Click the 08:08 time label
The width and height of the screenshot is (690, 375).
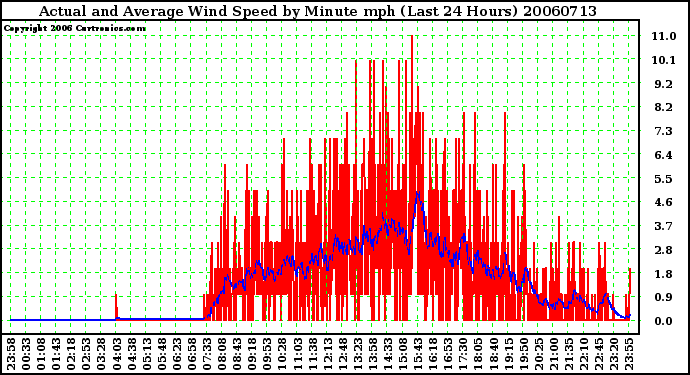222,354
